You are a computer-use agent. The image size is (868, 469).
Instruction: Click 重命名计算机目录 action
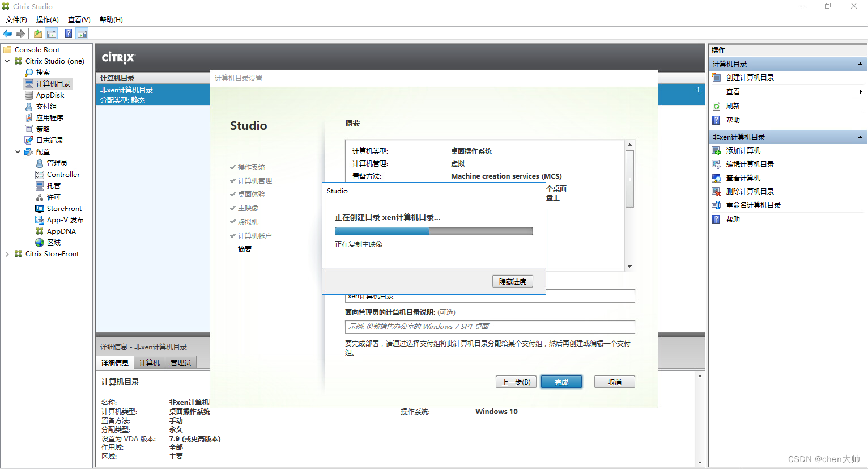tap(754, 205)
